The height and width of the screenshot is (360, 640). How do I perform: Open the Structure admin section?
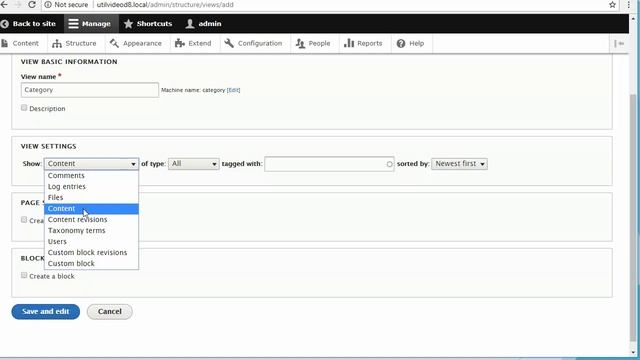[74, 43]
